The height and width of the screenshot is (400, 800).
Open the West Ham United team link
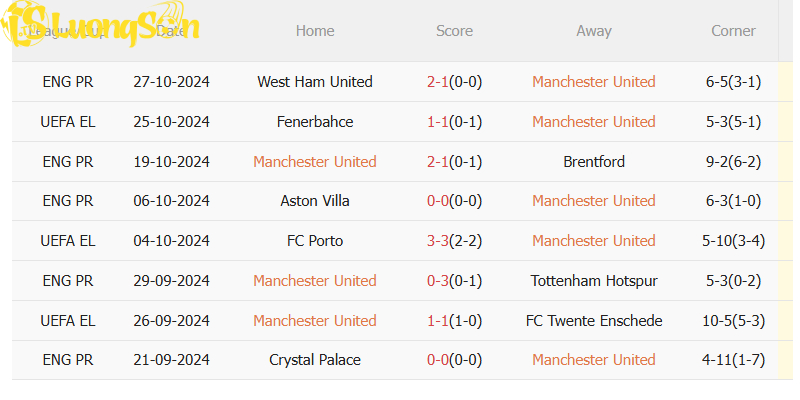pos(315,82)
